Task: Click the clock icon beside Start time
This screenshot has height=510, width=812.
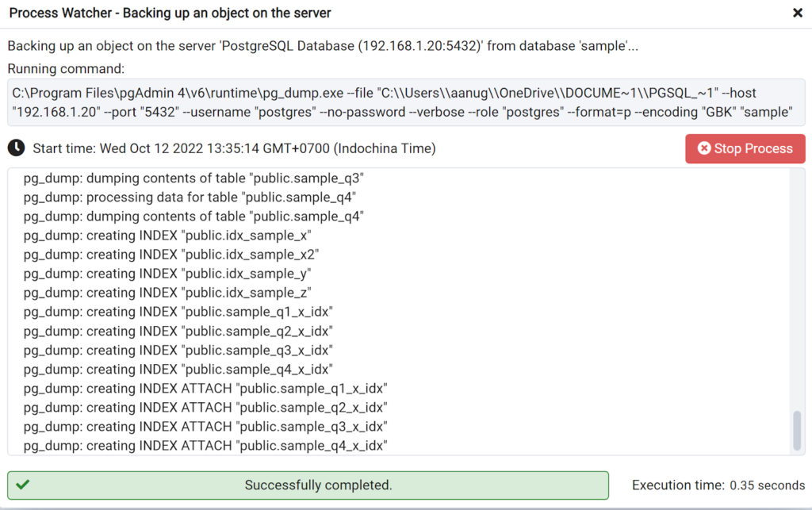Action: tap(17, 147)
